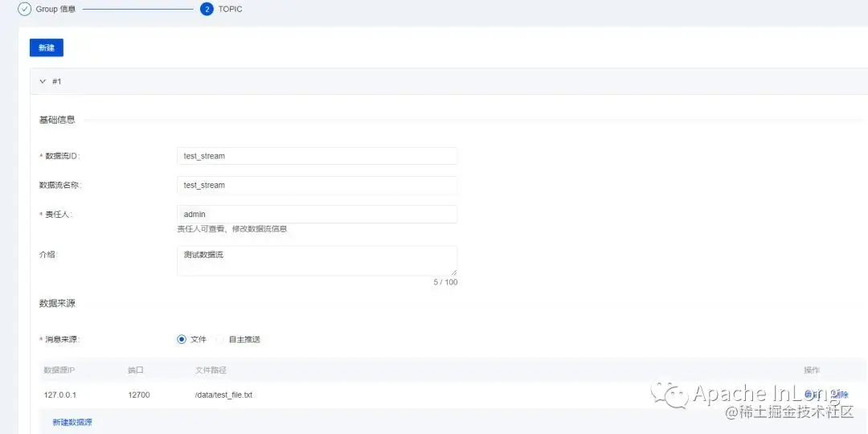Click the 数据流ID input field
Image resolution: width=868 pixels, height=434 pixels.
317,156
